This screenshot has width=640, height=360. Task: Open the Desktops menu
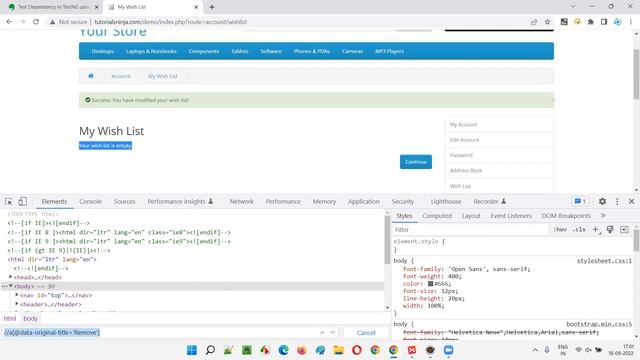pyautogui.click(x=102, y=51)
